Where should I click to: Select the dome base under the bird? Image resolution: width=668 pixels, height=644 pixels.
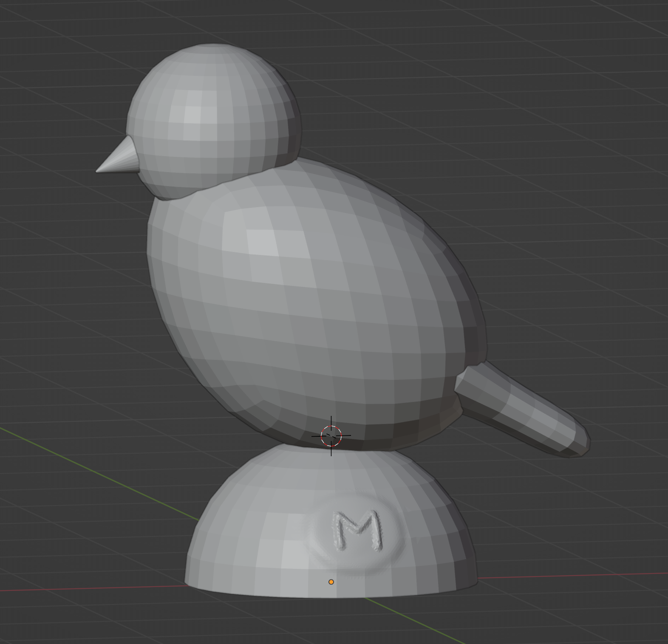click(331, 520)
